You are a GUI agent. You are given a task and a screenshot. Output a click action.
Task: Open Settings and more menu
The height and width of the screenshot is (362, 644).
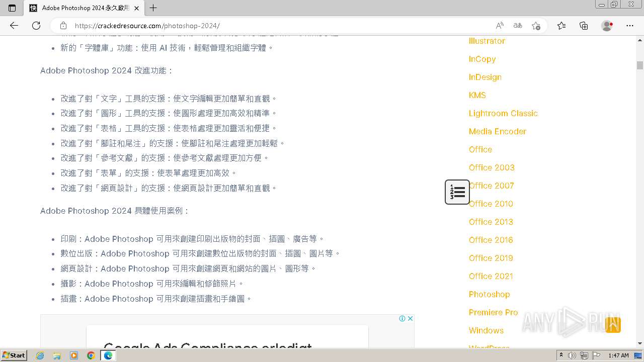point(630,26)
